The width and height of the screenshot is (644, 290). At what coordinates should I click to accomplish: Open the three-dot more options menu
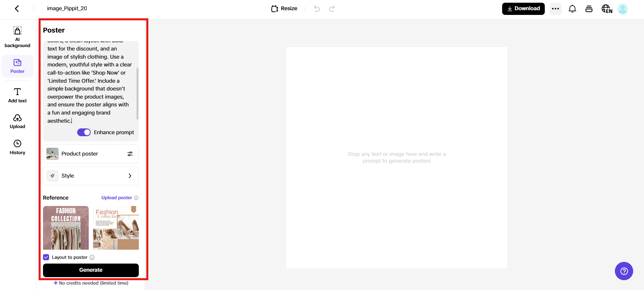(x=555, y=8)
